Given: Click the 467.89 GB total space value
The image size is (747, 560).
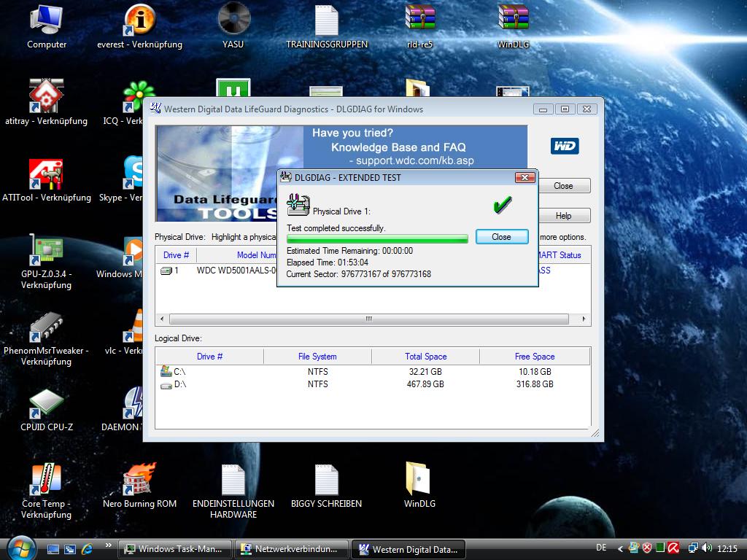Looking at the screenshot, I should coord(425,384).
